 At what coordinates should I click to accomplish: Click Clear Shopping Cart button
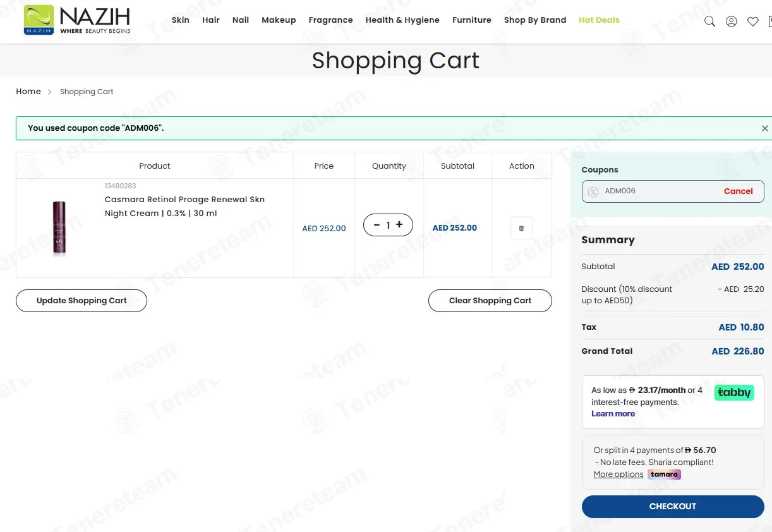[x=490, y=301]
